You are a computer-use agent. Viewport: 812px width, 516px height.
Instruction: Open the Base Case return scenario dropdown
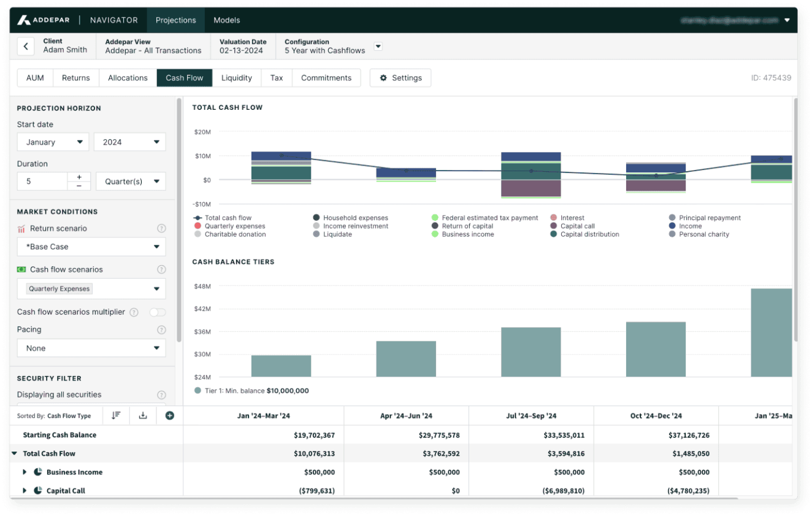point(91,247)
